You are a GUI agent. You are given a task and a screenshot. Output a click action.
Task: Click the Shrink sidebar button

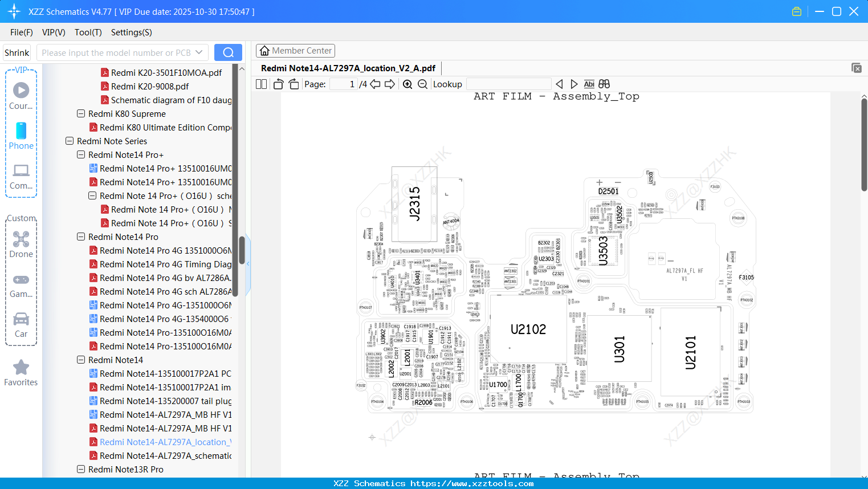click(x=17, y=52)
